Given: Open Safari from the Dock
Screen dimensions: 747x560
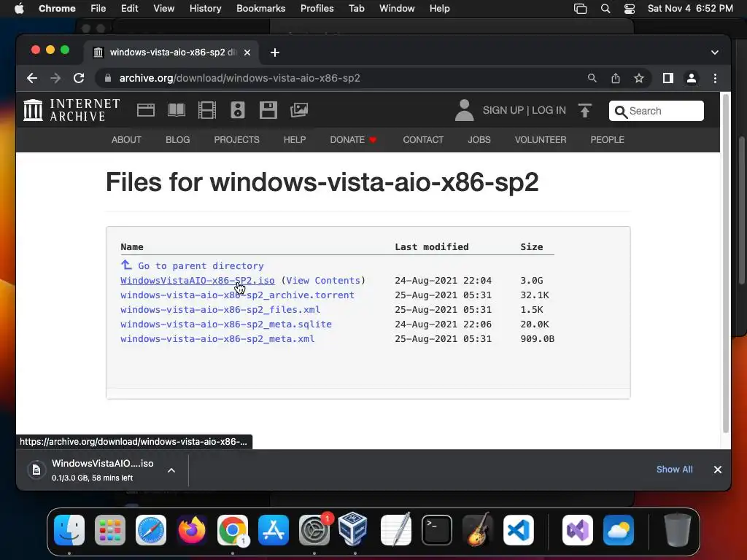Looking at the screenshot, I should (151, 530).
